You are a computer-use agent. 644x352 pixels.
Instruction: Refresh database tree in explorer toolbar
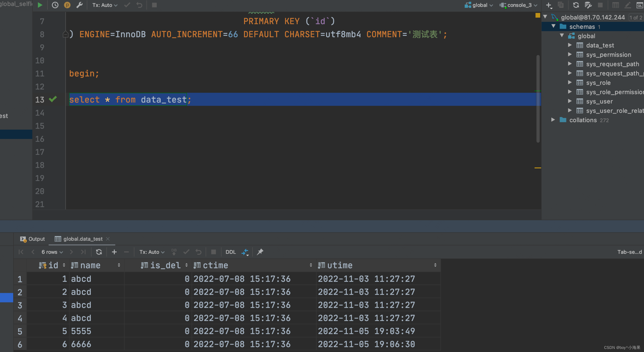pyautogui.click(x=576, y=5)
